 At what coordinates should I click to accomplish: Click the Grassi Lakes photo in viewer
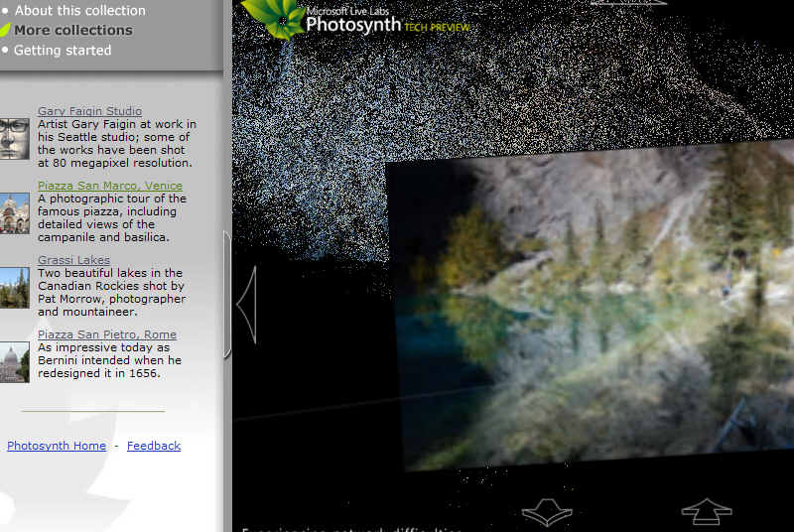tap(590, 307)
